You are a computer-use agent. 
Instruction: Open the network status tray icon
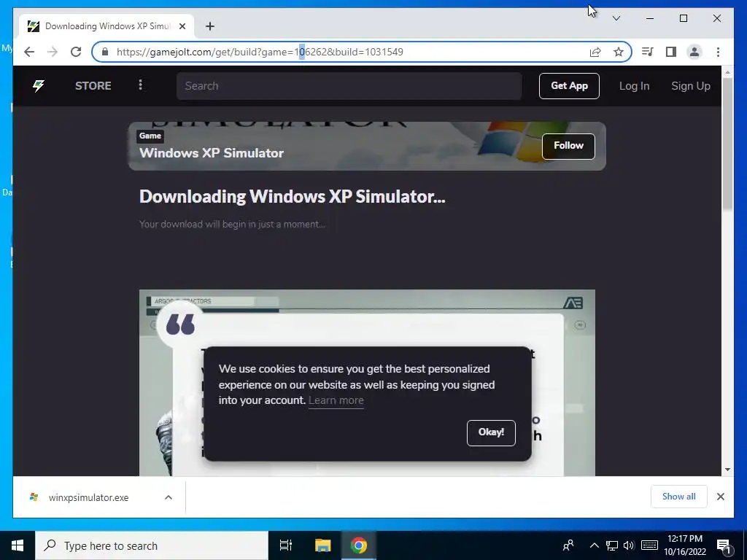click(612, 545)
